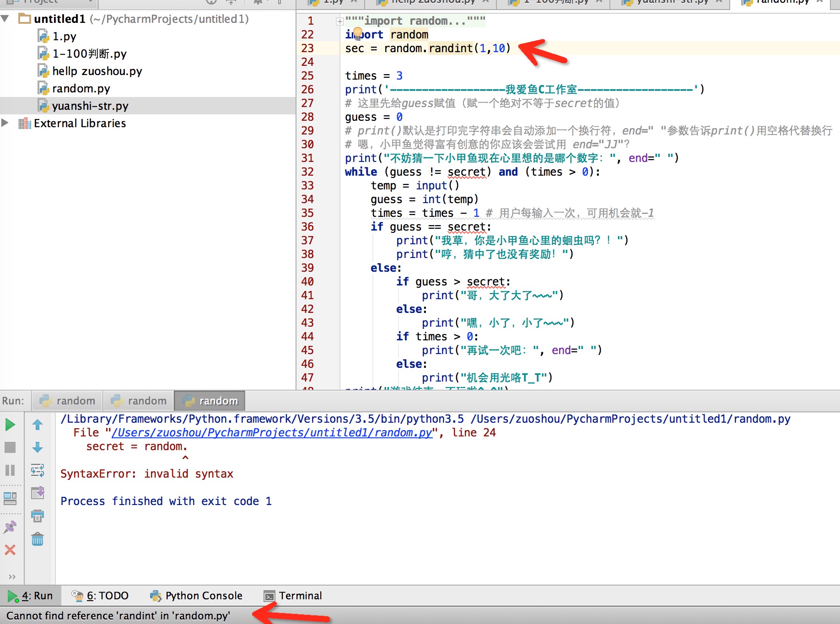The width and height of the screenshot is (840, 624).
Task: Close the Run tab with red X
Action: 10,550
